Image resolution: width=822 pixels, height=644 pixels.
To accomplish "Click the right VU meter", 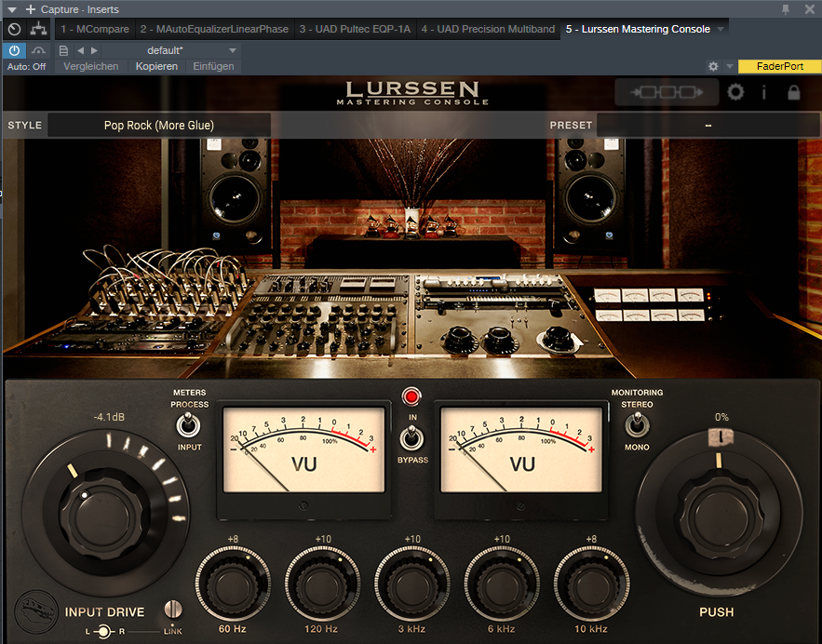I will pyautogui.click(x=521, y=450).
